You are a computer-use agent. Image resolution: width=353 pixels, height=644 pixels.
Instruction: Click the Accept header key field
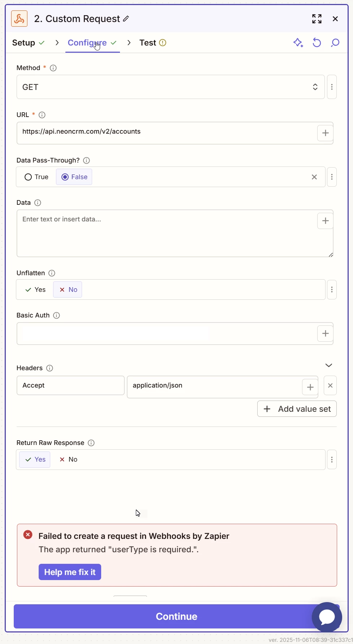(x=70, y=385)
